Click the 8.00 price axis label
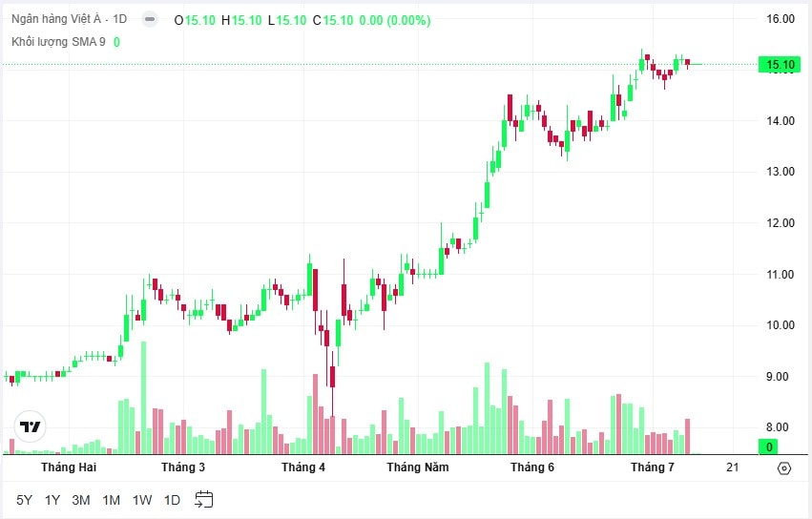This screenshot has height=519, width=812. (780, 427)
